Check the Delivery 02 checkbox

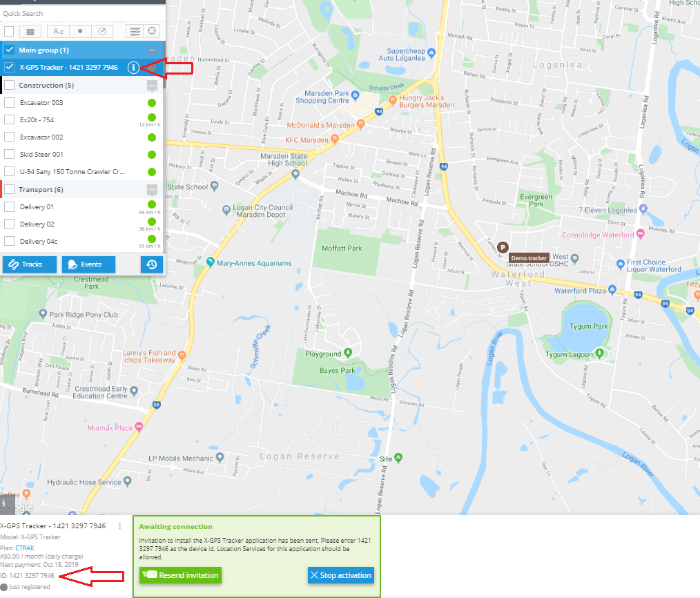[10, 224]
